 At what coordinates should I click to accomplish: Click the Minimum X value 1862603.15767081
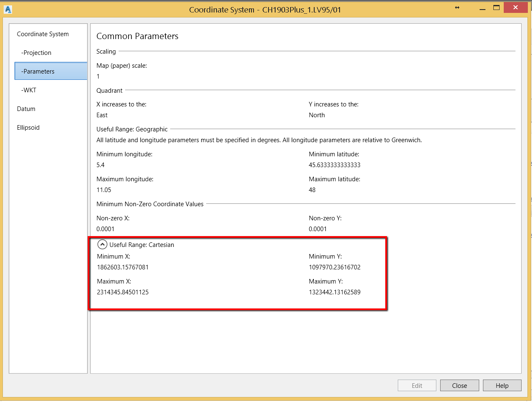123,267
